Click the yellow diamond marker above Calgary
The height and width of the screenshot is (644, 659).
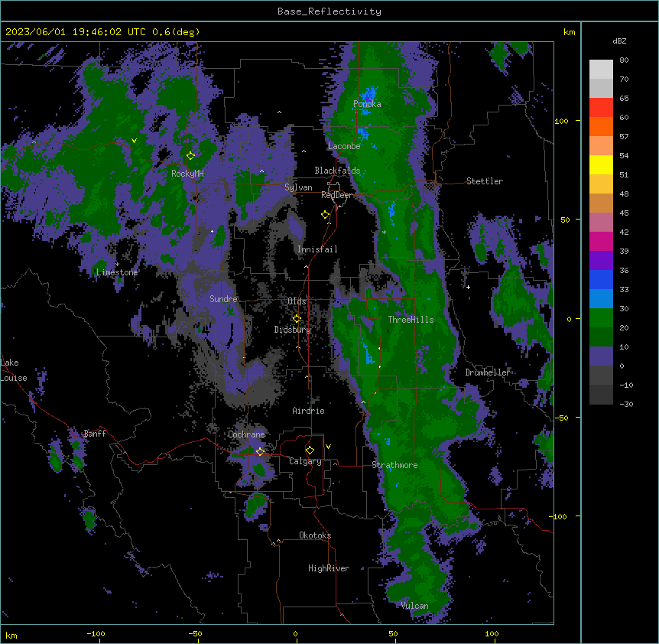point(310,450)
